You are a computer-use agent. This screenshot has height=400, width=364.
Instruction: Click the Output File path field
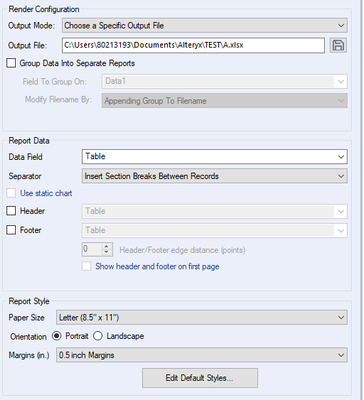pyautogui.click(x=193, y=45)
